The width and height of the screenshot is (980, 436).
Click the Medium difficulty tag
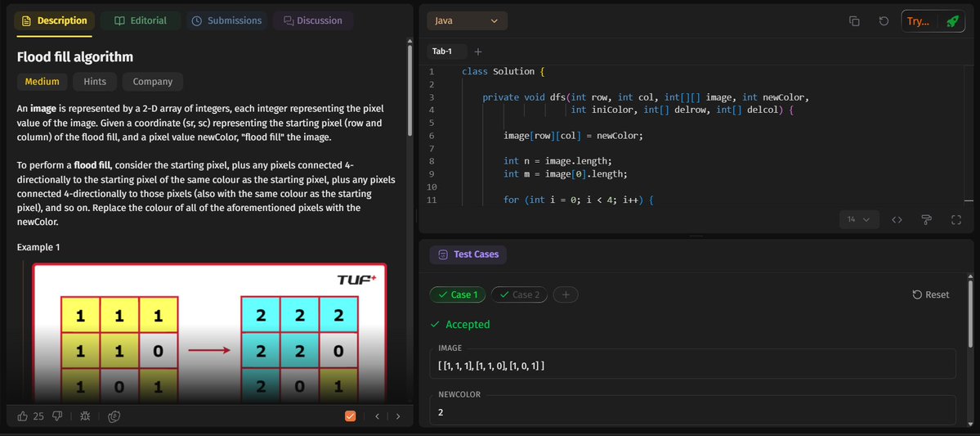coord(42,81)
